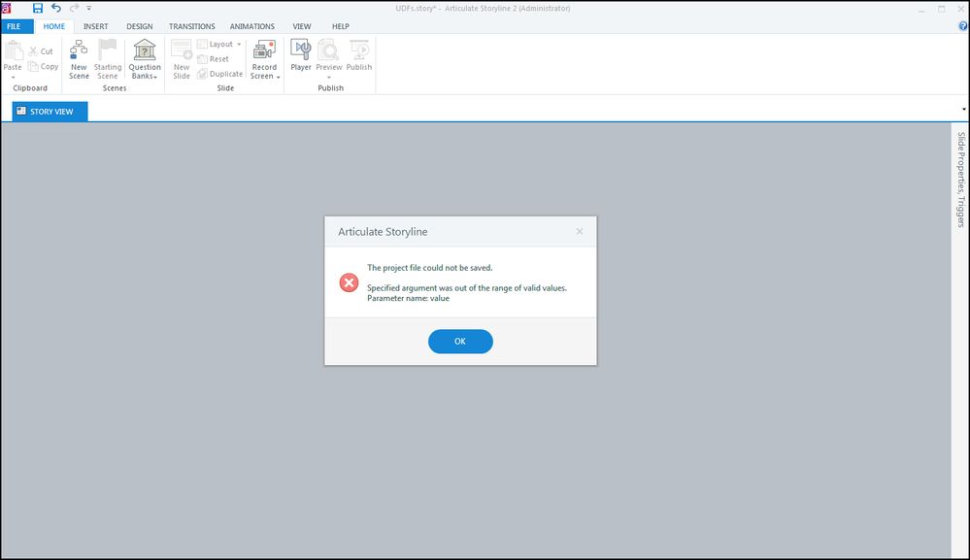Close the Articulate Storyline error dialog

coord(580,231)
